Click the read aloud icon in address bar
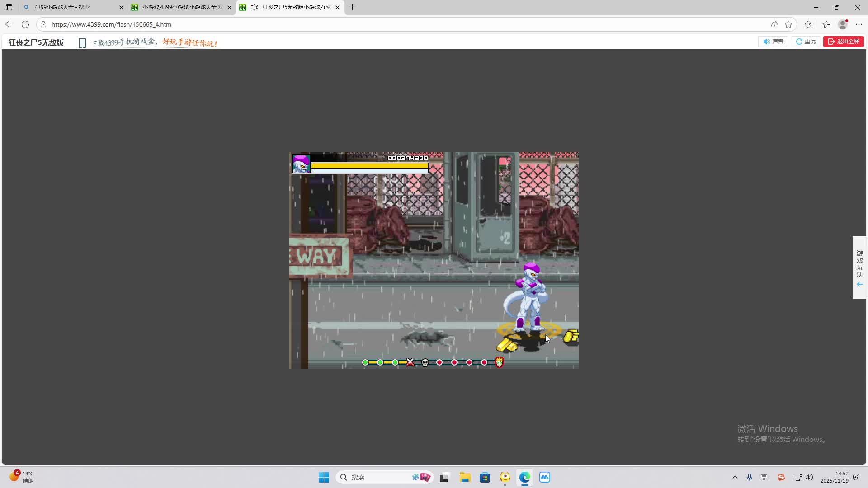The image size is (868, 488). pyautogui.click(x=774, y=24)
